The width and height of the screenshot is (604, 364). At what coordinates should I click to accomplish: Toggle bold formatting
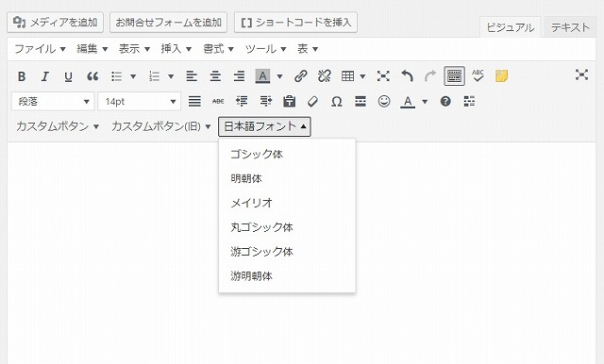point(22,76)
